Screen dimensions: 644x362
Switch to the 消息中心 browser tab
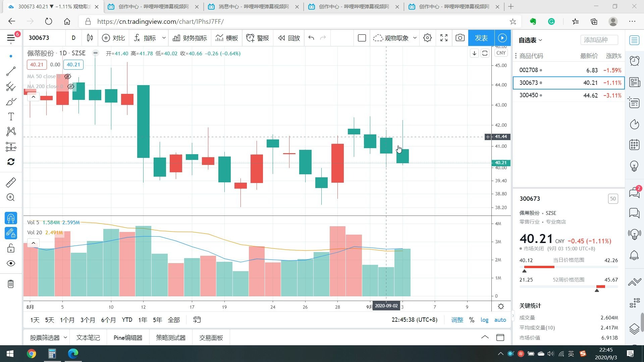click(x=253, y=7)
